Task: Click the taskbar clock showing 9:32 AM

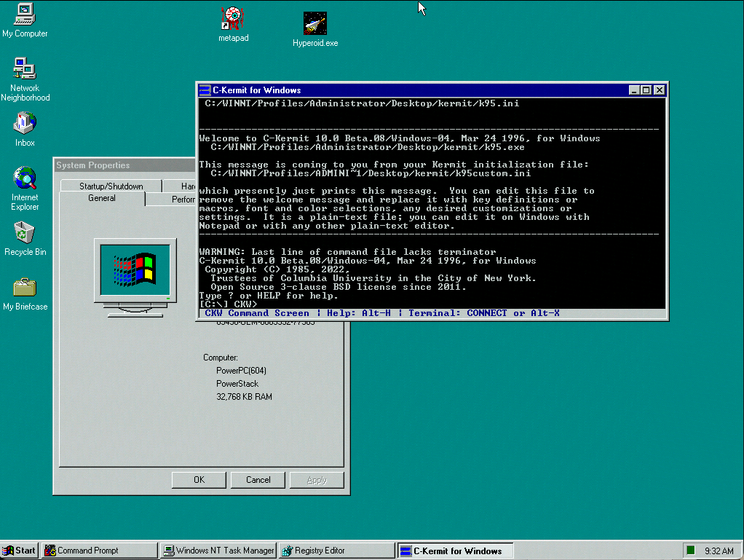Action: coord(719,551)
